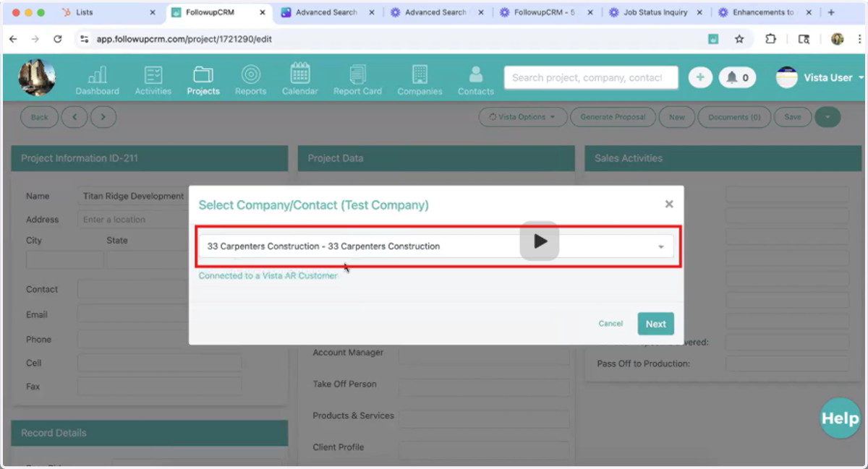This screenshot has width=868, height=469.
Task: Reload the page
Action: [58, 39]
